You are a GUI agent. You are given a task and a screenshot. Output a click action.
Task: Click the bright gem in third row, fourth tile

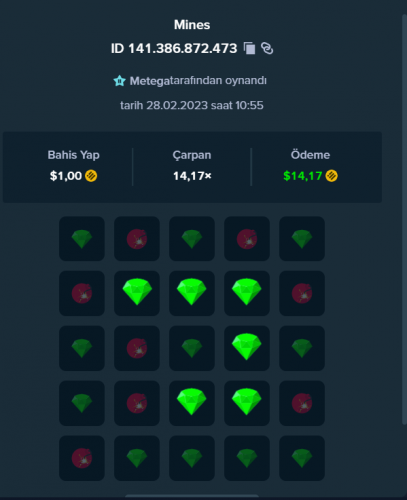point(247,348)
